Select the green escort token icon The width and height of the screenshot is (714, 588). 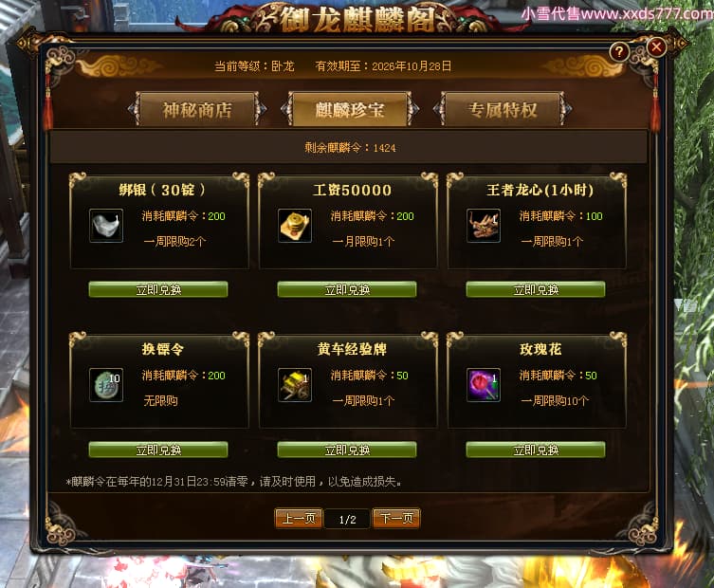[106, 385]
